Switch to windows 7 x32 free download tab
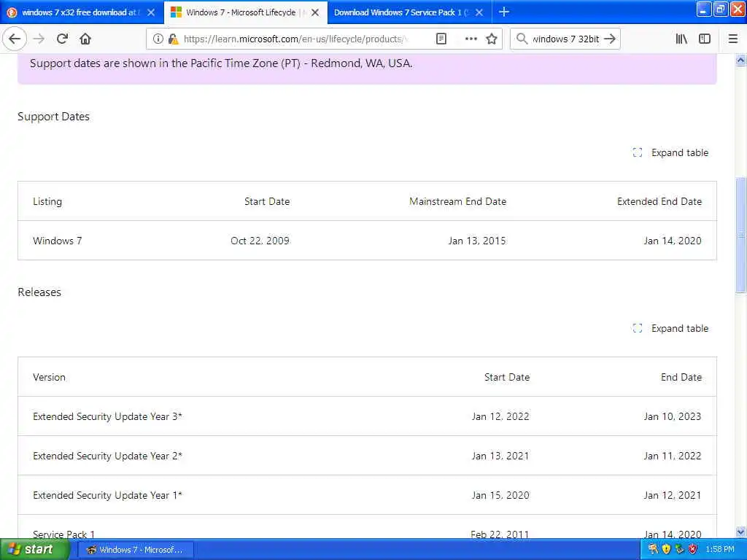747x560 pixels. click(81, 12)
